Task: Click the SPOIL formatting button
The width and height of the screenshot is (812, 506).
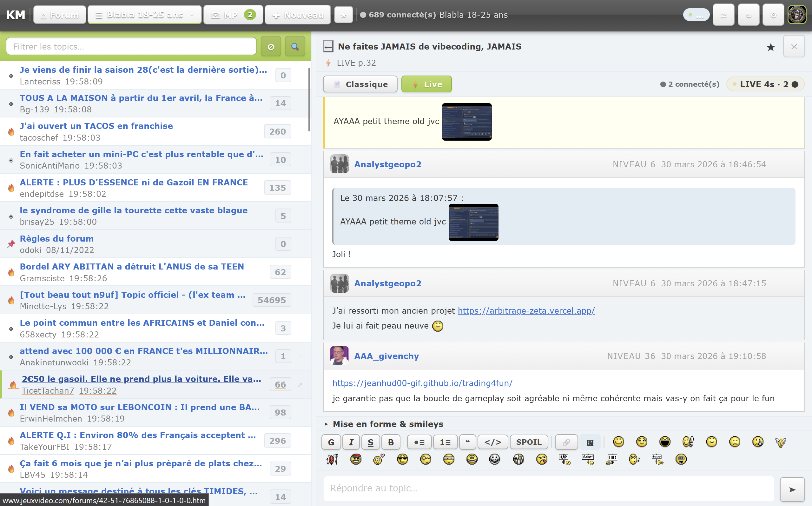Action: [528, 442]
